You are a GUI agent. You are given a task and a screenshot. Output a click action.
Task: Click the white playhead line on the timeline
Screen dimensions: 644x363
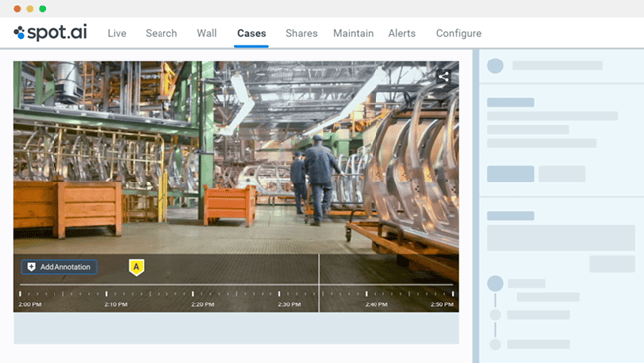point(319,284)
